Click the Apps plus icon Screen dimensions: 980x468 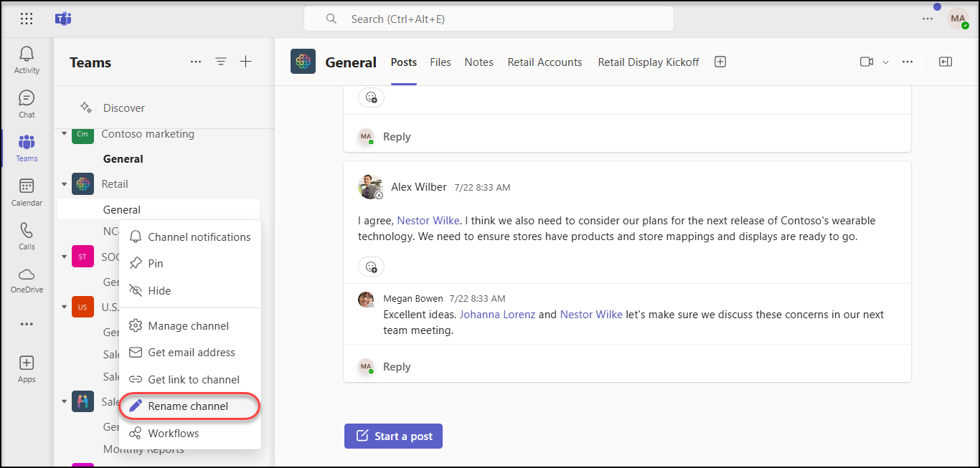(27, 363)
